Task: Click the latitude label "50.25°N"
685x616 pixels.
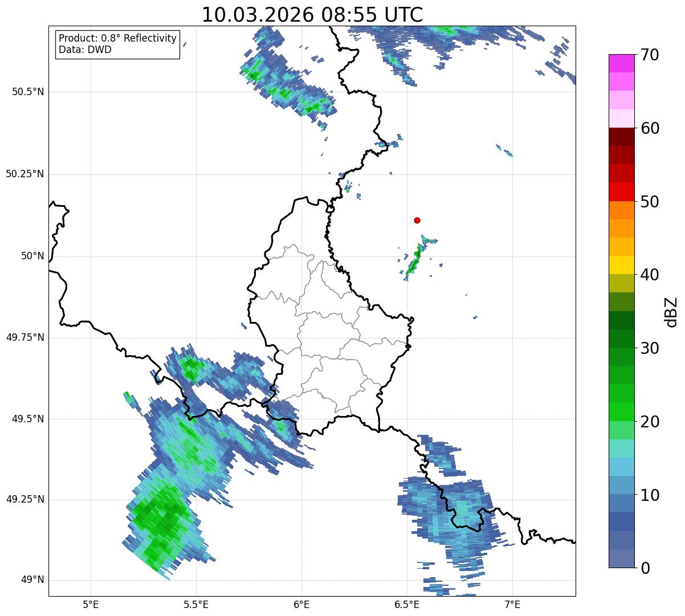Action: (25, 174)
